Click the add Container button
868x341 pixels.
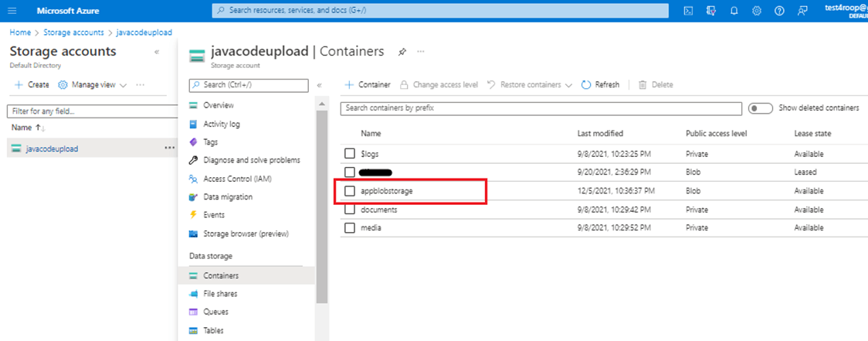[x=367, y=84]
